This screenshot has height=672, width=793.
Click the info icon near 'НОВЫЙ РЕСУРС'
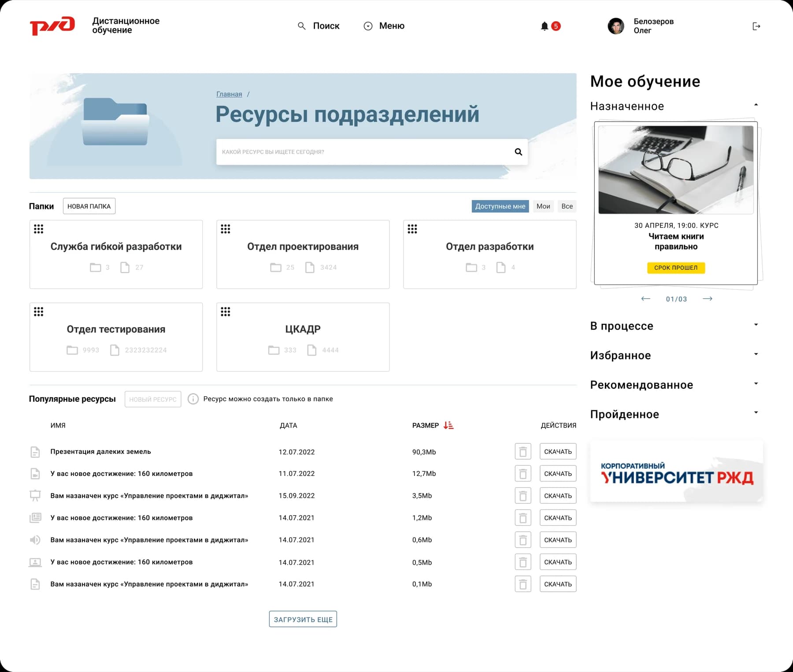coord(193,399)
